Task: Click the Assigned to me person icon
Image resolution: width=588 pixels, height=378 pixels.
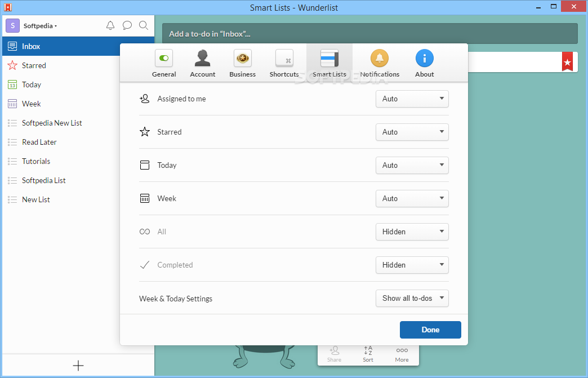Action: [x=144, y=99]
